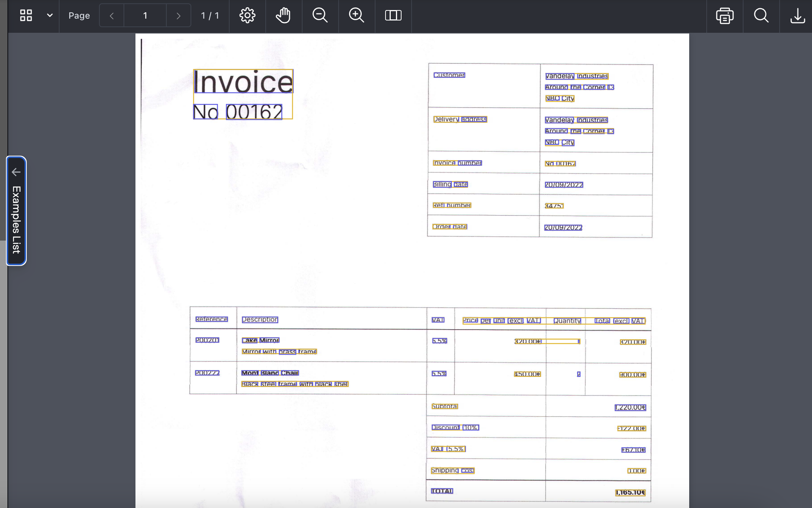Click the reference P00222
The image size is (812, 508).
point(207,373)
